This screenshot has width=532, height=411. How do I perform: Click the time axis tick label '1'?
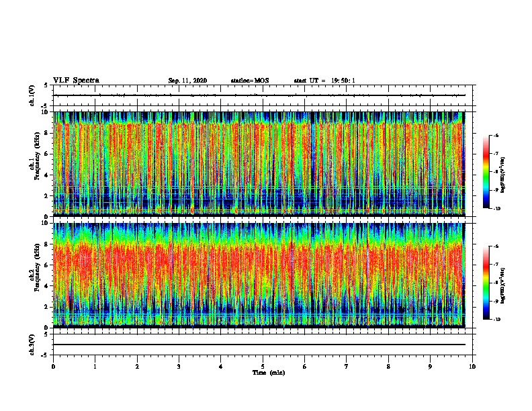[x=95, y=367]
